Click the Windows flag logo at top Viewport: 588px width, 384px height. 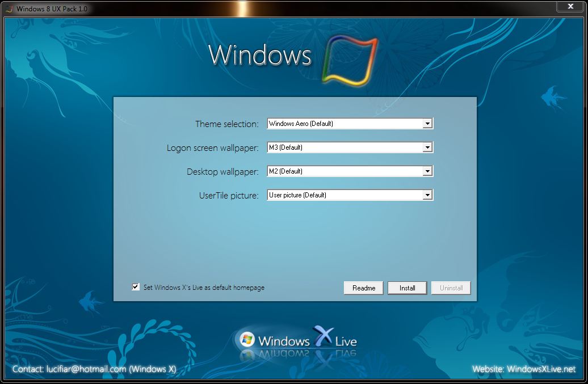tap(350, 60)
